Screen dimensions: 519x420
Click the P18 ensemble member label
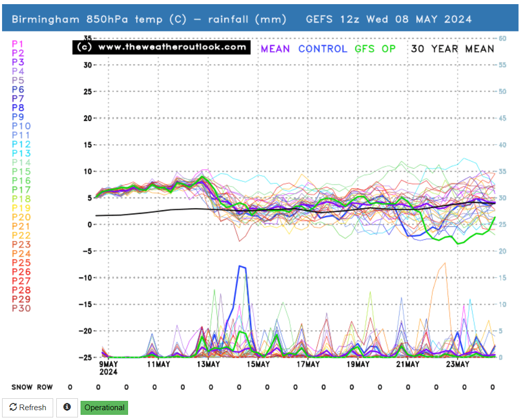coord(21,199)
